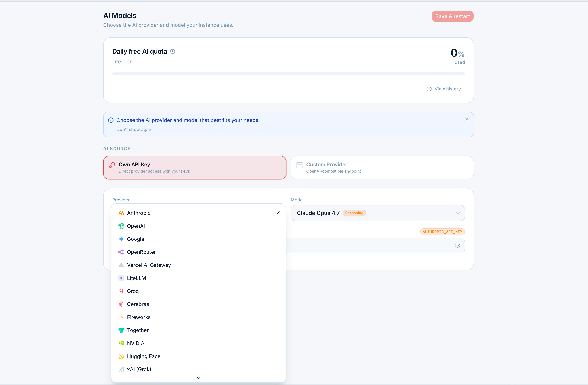Choose LiteLLM from the provider list
Viewport: 588px width, 385px height.
pyautogui.click(x=199, y=278)
